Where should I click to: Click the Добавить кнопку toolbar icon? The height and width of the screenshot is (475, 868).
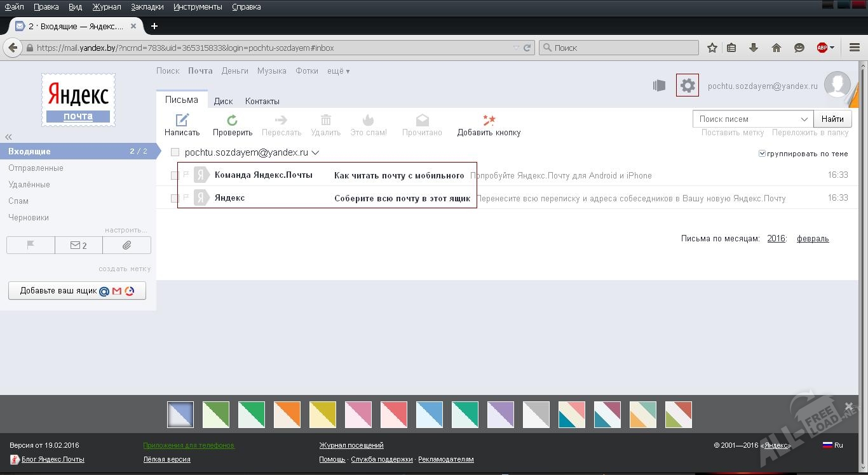click(x=489, y=120)
